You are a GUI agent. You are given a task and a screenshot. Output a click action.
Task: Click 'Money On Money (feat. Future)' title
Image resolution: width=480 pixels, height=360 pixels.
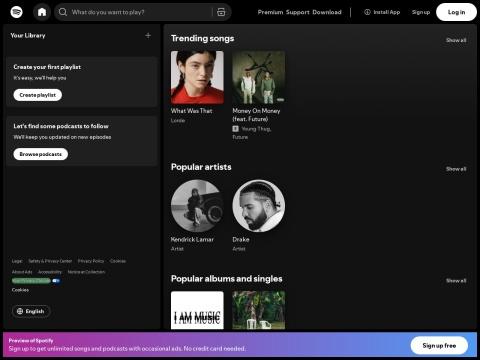tap(256, 115)
